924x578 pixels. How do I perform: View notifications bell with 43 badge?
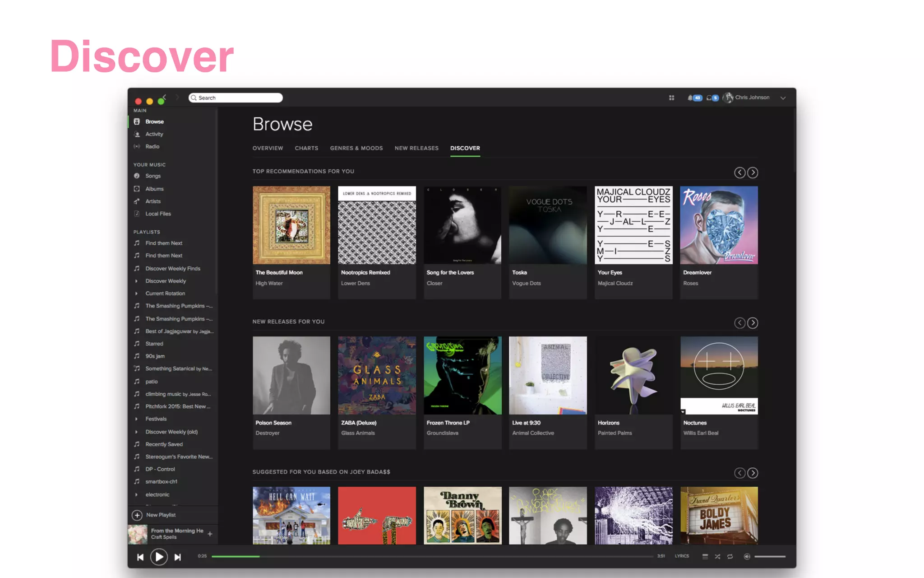(695, 98)
